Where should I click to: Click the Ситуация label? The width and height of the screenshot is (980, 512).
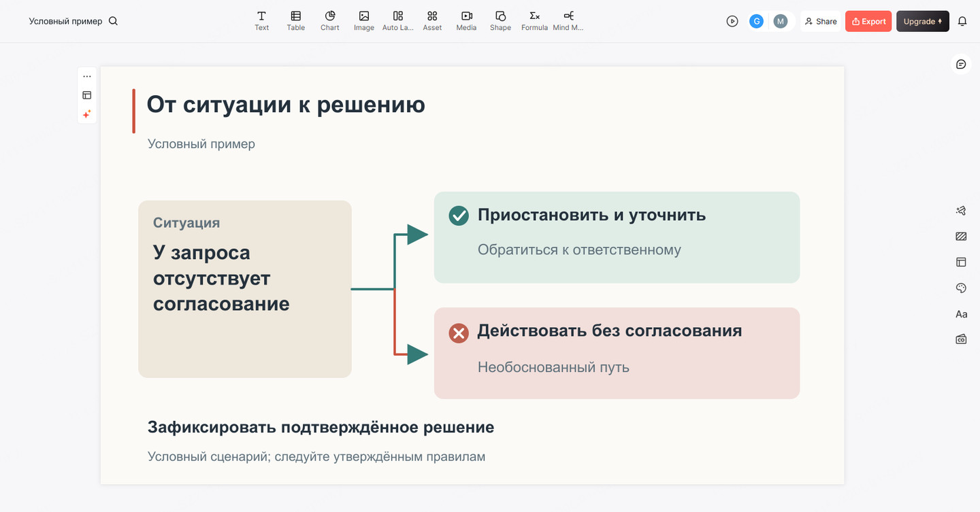[186, 222]
